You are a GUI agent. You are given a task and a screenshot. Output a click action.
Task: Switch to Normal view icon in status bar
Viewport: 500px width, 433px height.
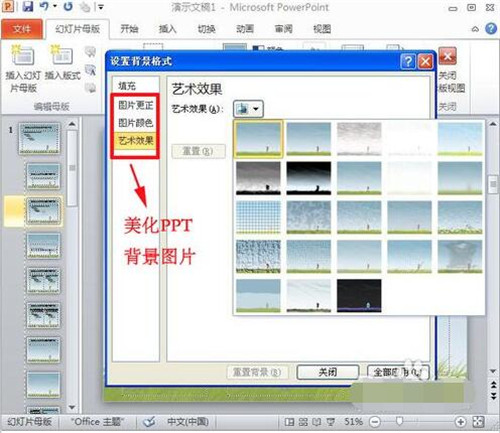click(x=289, y=422)
